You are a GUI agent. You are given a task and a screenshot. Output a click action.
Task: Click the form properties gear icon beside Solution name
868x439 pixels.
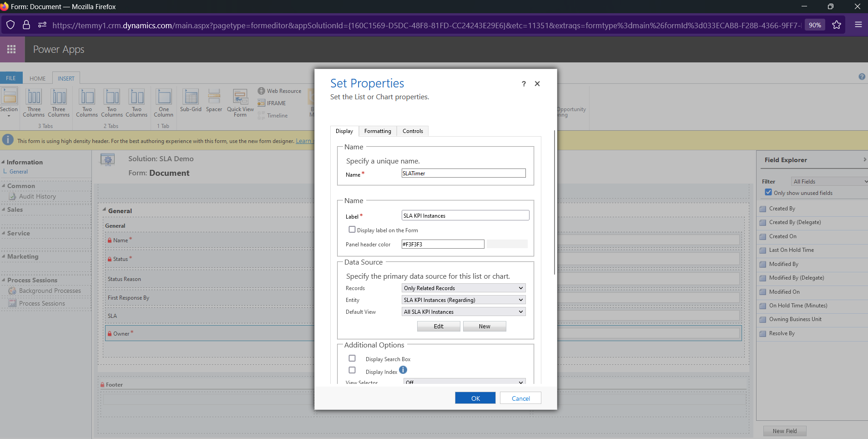coord(107,160)
